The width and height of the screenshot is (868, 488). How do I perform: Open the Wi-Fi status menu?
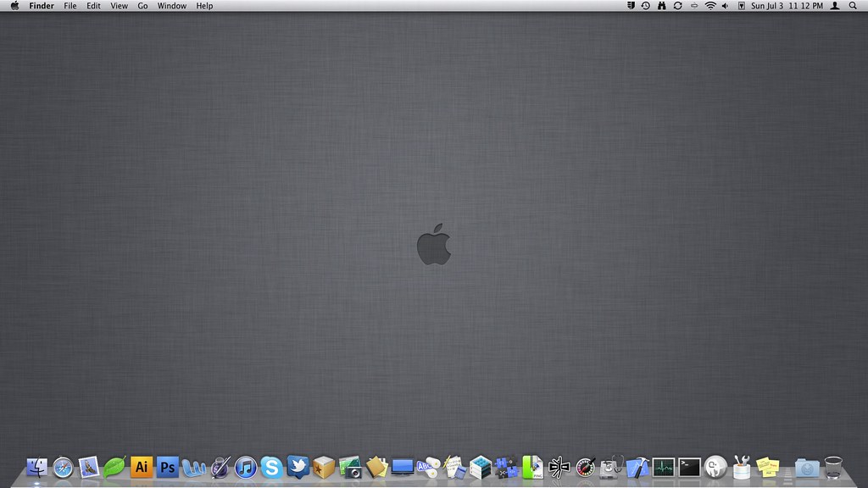click(x=710, y=6)
